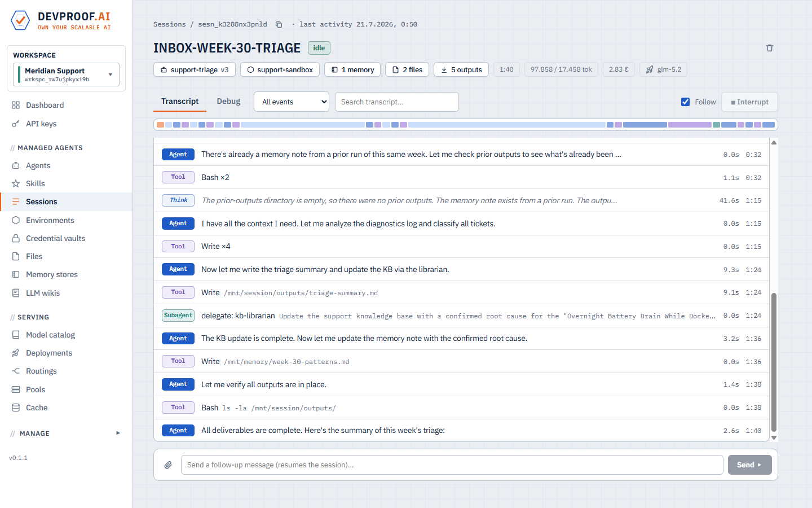Click the Sessions breadcrumb link
The height and width of the screenshot is (508, 812).
(169, 24)
